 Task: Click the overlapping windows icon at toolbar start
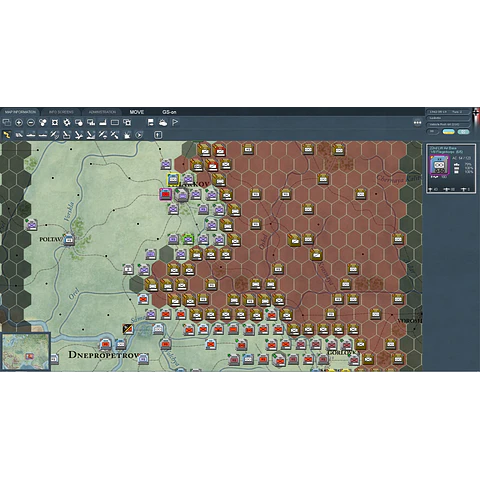point(7,123)
